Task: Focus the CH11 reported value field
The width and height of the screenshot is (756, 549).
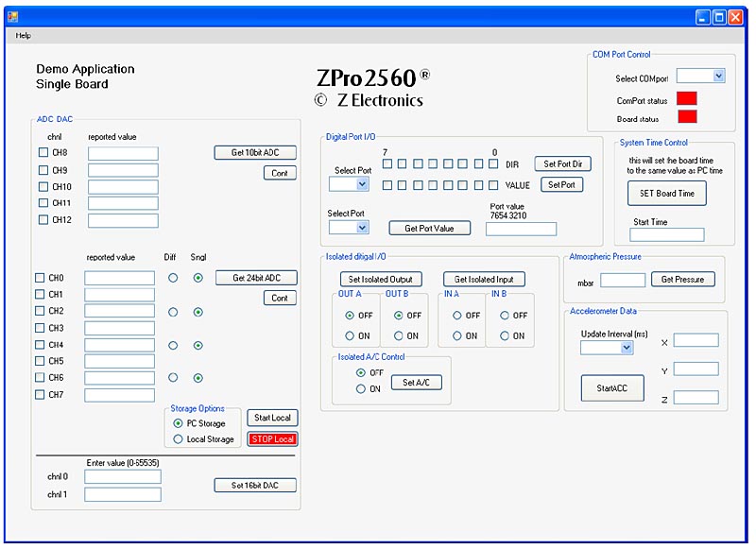Action: (x=123, y=203)
